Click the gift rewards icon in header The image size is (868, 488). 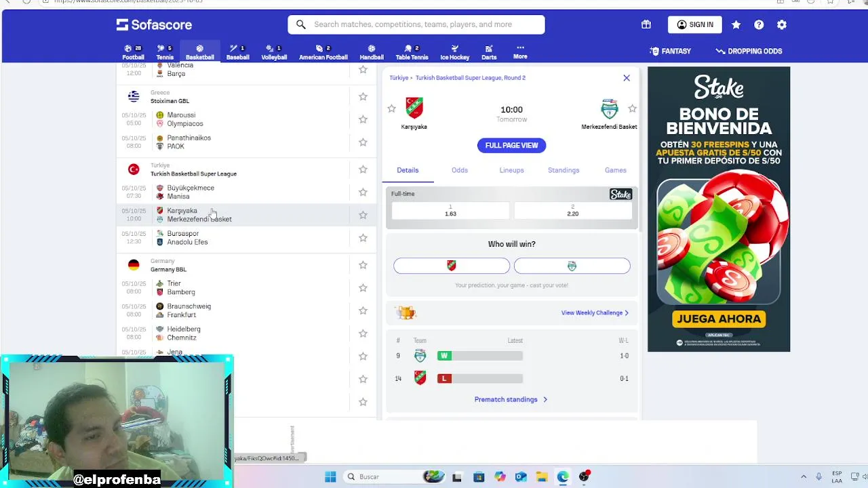point(646,24)
